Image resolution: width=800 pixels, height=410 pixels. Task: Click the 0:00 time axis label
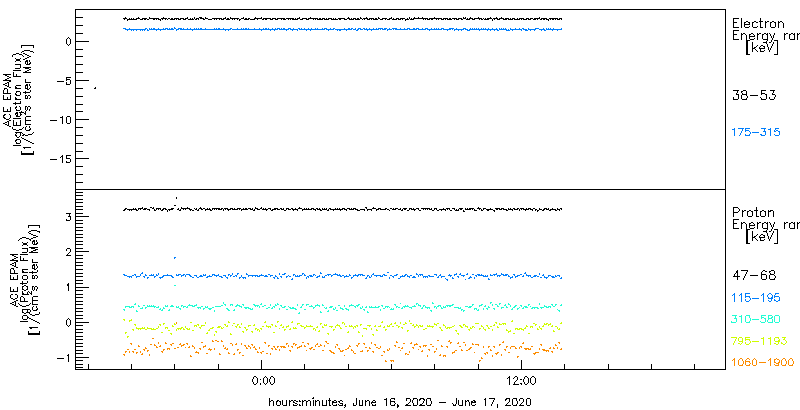pyautogui.click(x=264, y=382)
